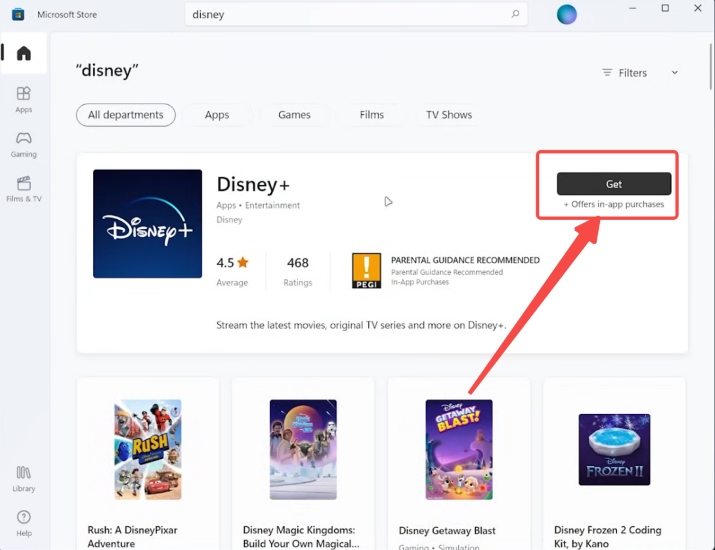Click the vertical scrollbar thumb

click(x=710, y=66)
